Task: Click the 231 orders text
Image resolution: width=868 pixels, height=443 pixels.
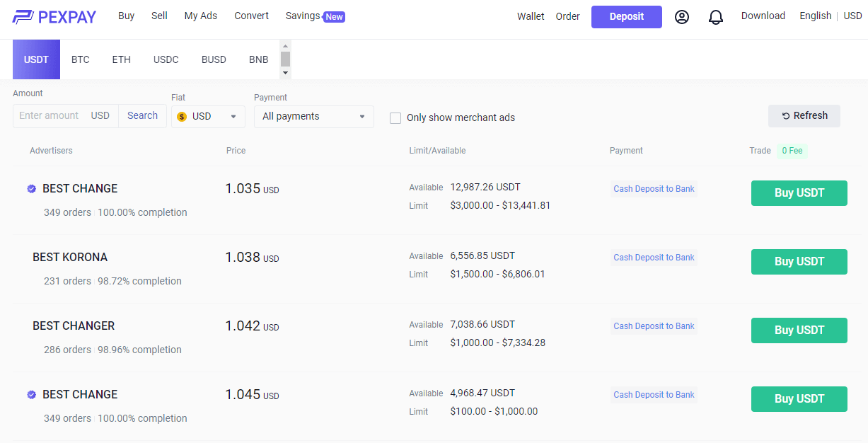Action: click(67, 282)
